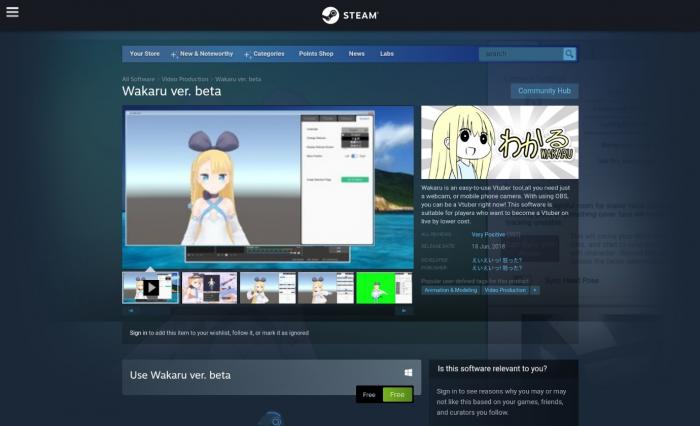Screen dimensions: 700x426
Task: Select the fourth screenshot thumbnail
Action: tap(326, 288)
